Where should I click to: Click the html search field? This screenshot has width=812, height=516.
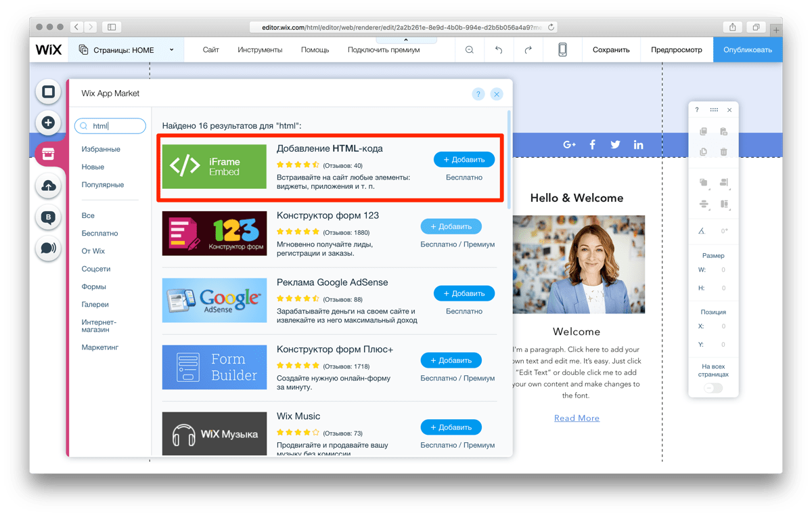[110, 126]
